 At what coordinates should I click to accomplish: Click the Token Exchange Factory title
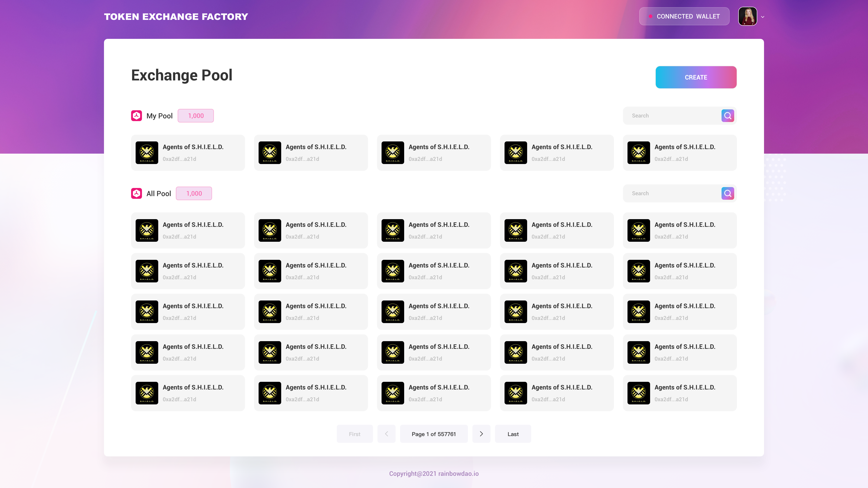click(176, 16)
